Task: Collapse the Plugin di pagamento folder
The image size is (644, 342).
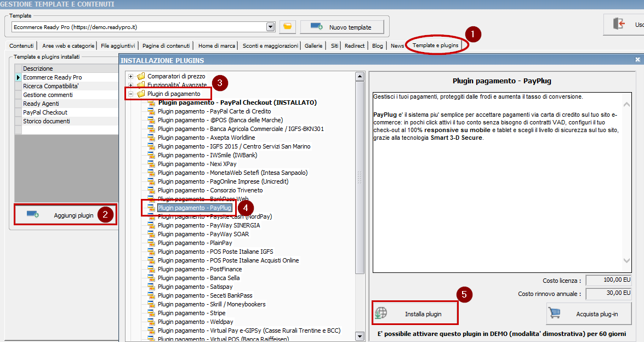Action: tap(130, 94)
